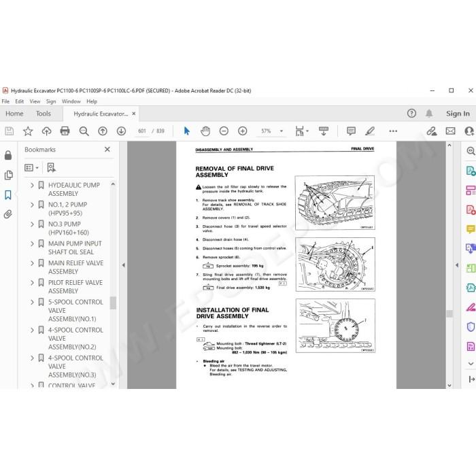Toggle the Bookmarks panel icon
Screen dimensions: 476x476
(8, 195)
